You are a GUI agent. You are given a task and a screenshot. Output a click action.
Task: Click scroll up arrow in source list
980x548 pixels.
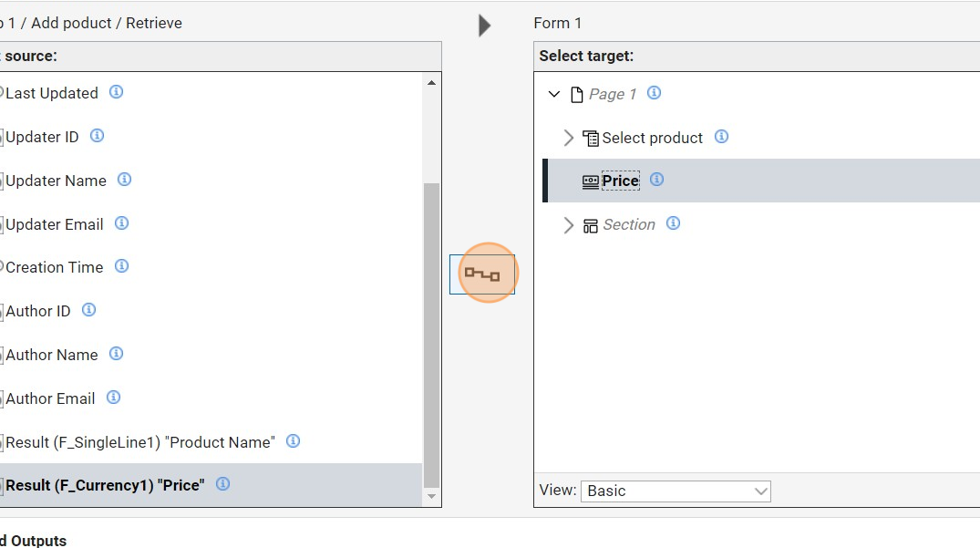[x=432, y=83]
